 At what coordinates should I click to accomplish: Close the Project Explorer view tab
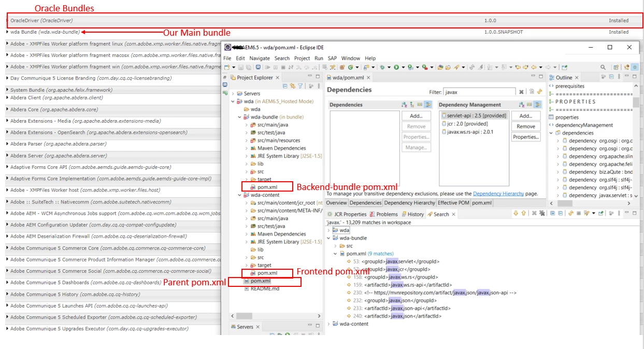pos(277,78)
